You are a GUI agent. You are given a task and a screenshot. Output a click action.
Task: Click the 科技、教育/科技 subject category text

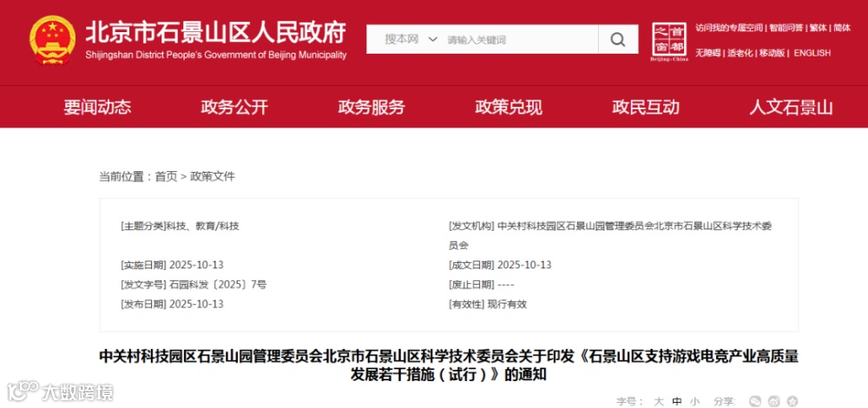[x=202, y=226]
